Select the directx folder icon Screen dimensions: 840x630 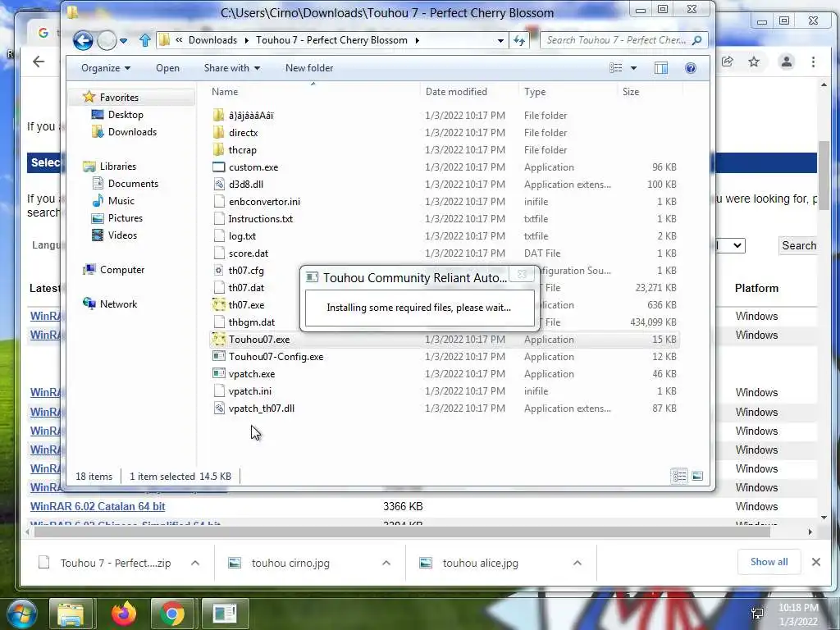(218, 132)
